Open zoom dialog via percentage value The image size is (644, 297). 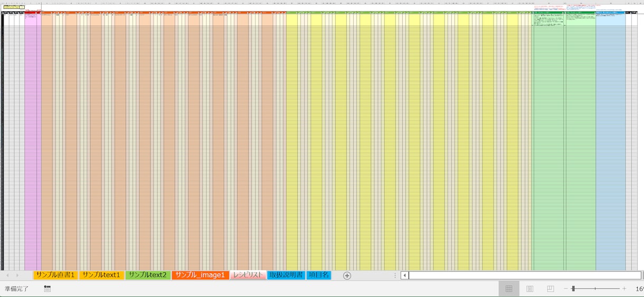click(639, 289)
